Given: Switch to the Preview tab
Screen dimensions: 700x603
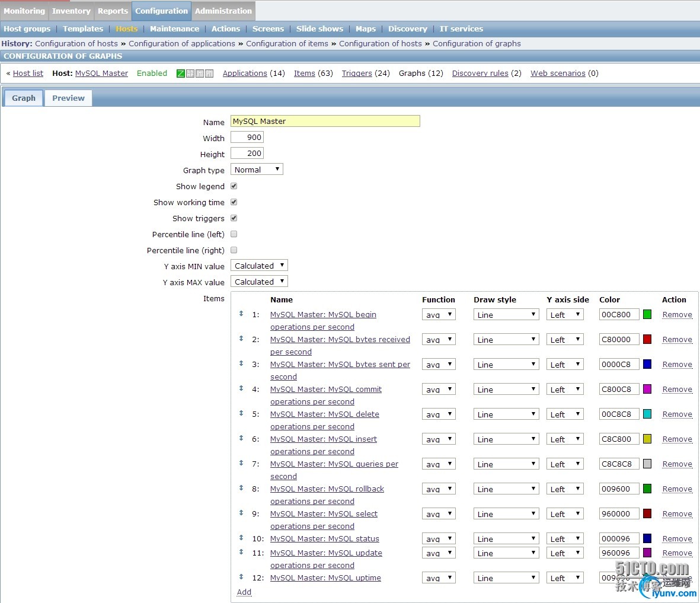Looking at the screenshot, I should [68, 98].
